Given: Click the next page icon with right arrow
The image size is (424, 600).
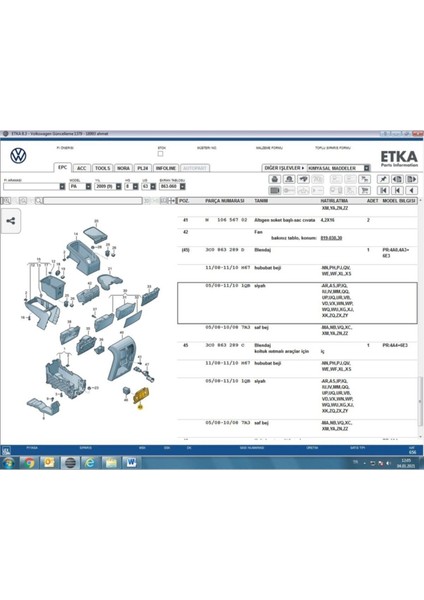Looking at the screenshot, I should click(412, 179).
